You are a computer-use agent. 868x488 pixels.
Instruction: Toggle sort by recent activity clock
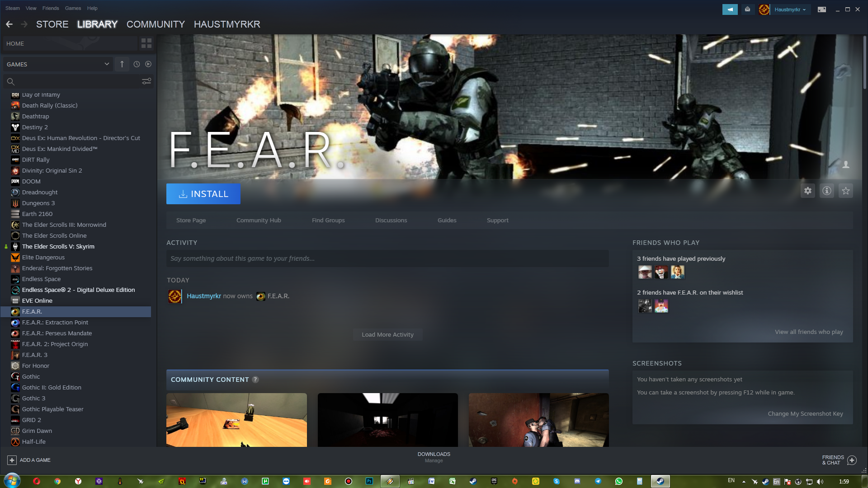tap(137, 64)
